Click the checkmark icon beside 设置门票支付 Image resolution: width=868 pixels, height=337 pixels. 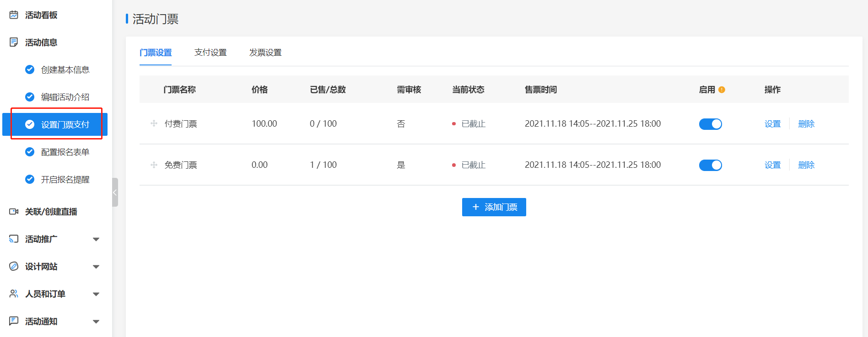pyautogui.click(x=30, y=124)
